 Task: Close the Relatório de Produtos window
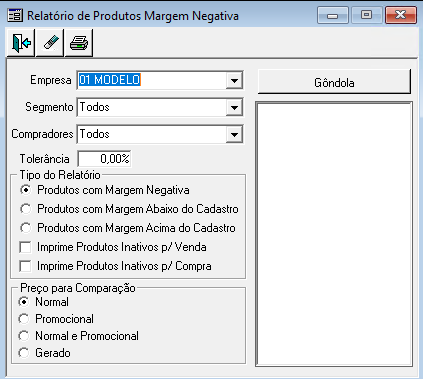pos(401,15)
